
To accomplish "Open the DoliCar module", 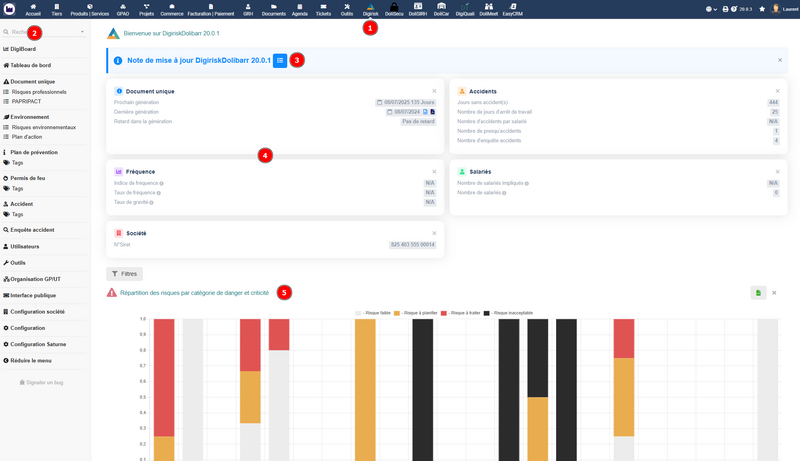I will pos(441,9).
